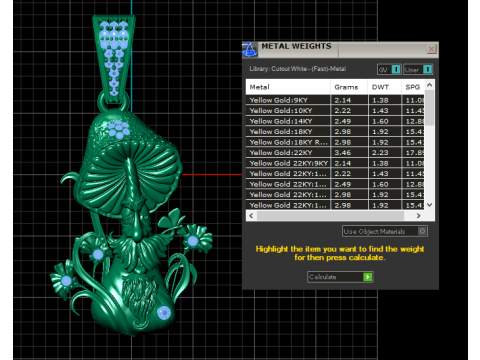
Task: Click the 3.46 grams cell
Action: click(x=349, y=153)
